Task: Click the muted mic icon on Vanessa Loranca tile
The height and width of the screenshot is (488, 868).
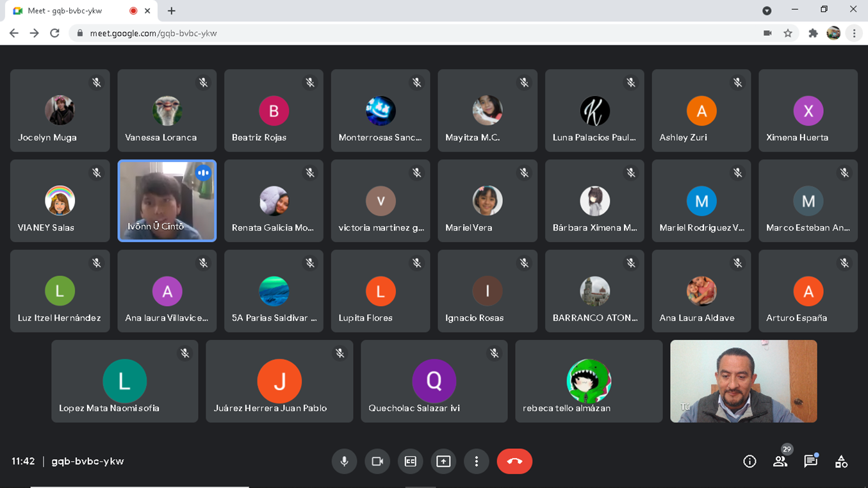Action: pyautogui.click(x=203, y=83)
